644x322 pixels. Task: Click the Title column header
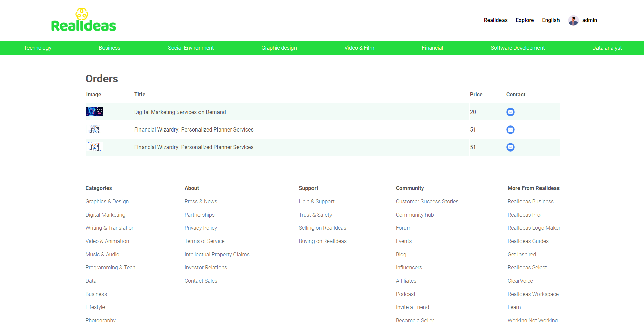pyautogui.click(x=140, y=95)
